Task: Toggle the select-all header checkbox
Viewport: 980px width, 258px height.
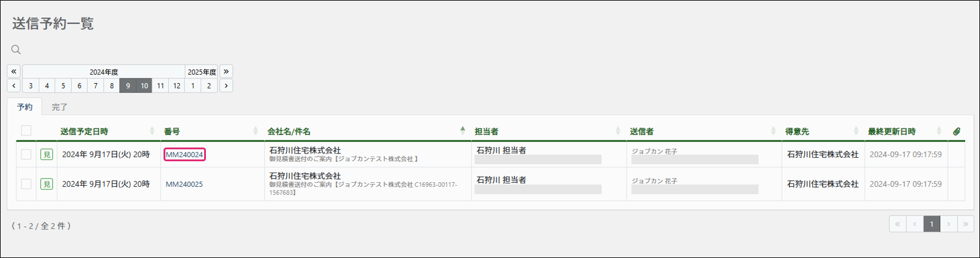Action: 26,131
